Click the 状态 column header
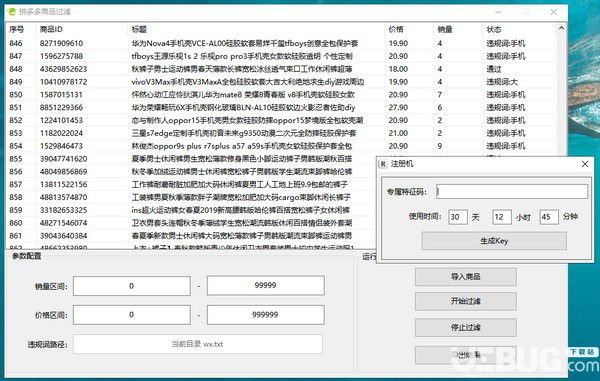This screenshot has width=600, height=381. point(494,29)
